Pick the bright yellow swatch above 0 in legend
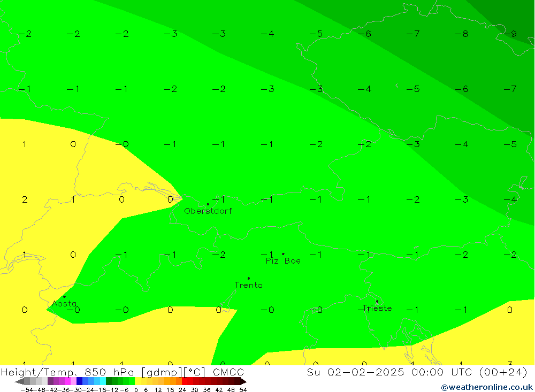The width and height of the screenshot is (535, 392). pos(138,382)
